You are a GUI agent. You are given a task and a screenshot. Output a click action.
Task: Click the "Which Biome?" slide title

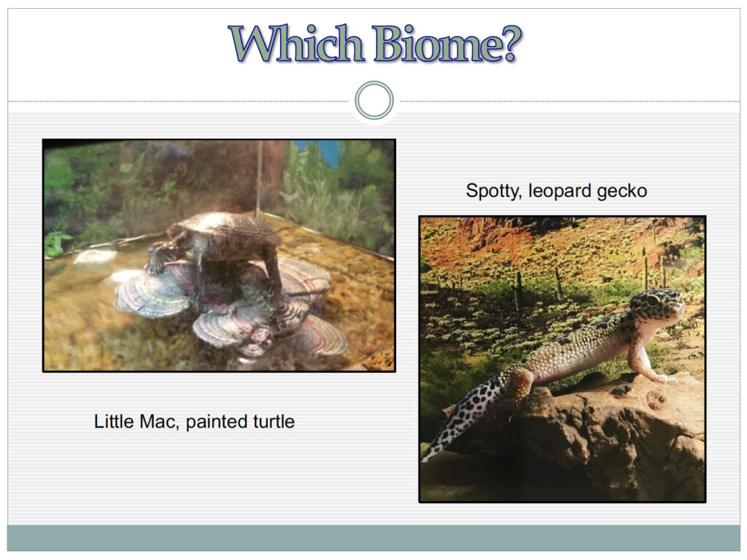click(x=374, y=44)
